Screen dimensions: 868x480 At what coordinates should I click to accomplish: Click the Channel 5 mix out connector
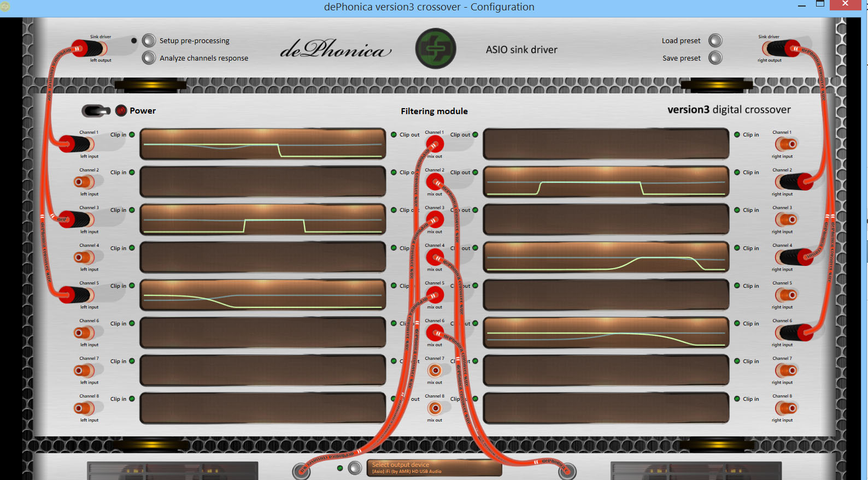(435, 295)
